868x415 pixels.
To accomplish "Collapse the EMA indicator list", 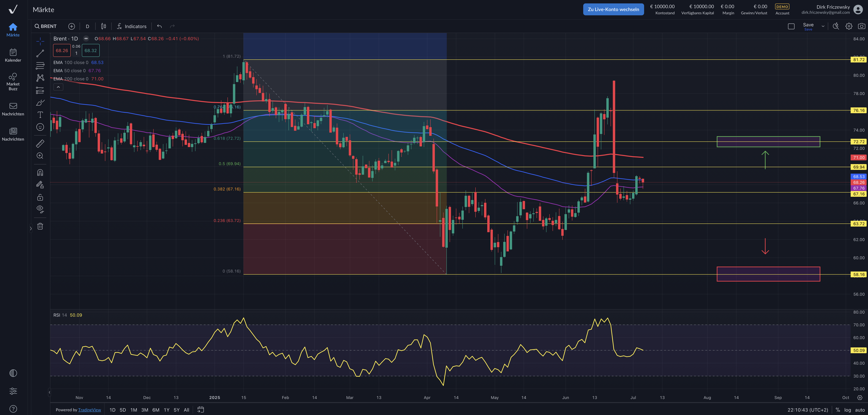I will tap(58, 87).
